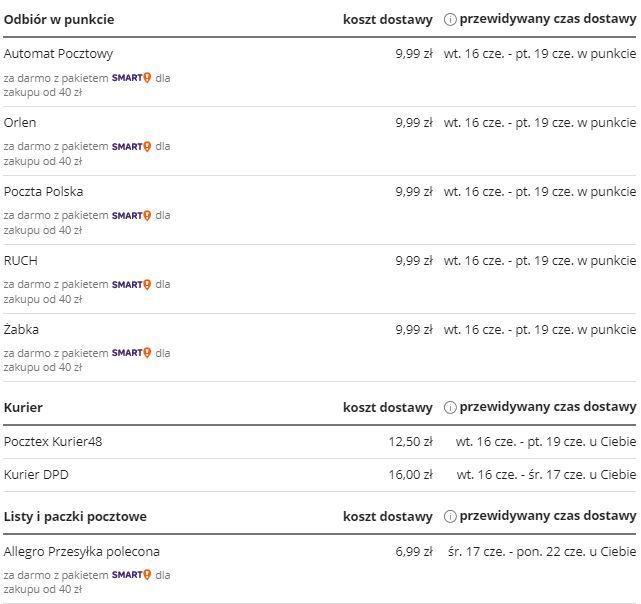
Task: Choose the RUCH pickup option
Action: tap(21, 260)
